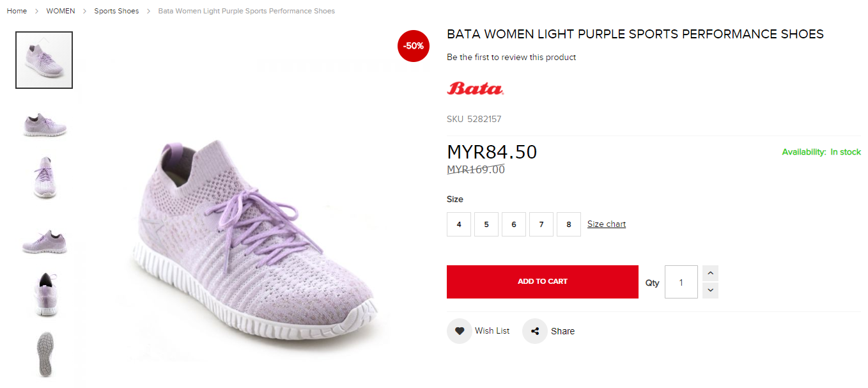The height and width of the screenshot is (388, 868).
Task: Click the heart Wish List icon
Action: (459, 331)
